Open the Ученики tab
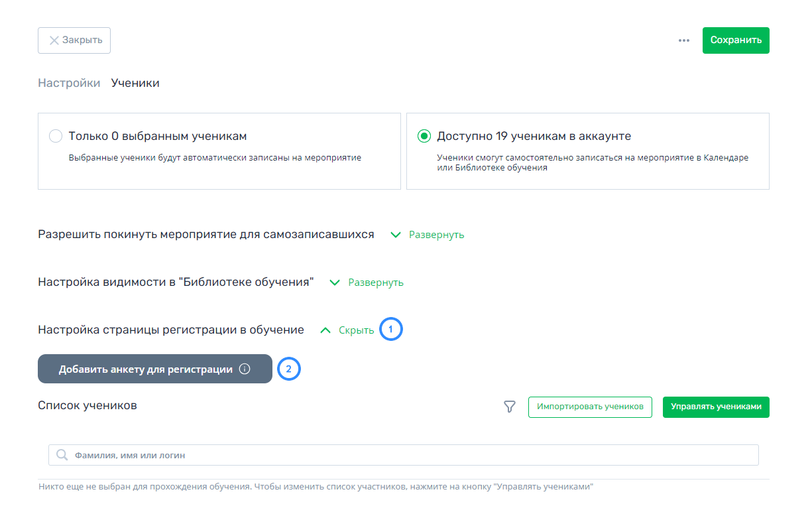The width and height of the screenshot is (812, 516). coord(135,83)
